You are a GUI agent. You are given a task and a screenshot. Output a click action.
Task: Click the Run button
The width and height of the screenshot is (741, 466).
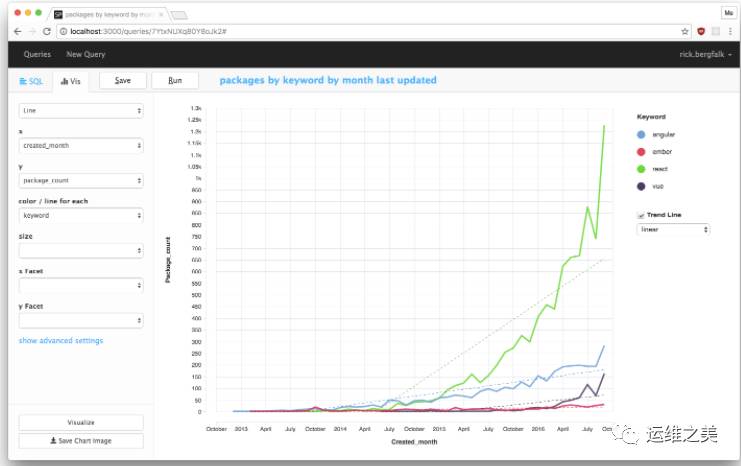tap(175, 80)
